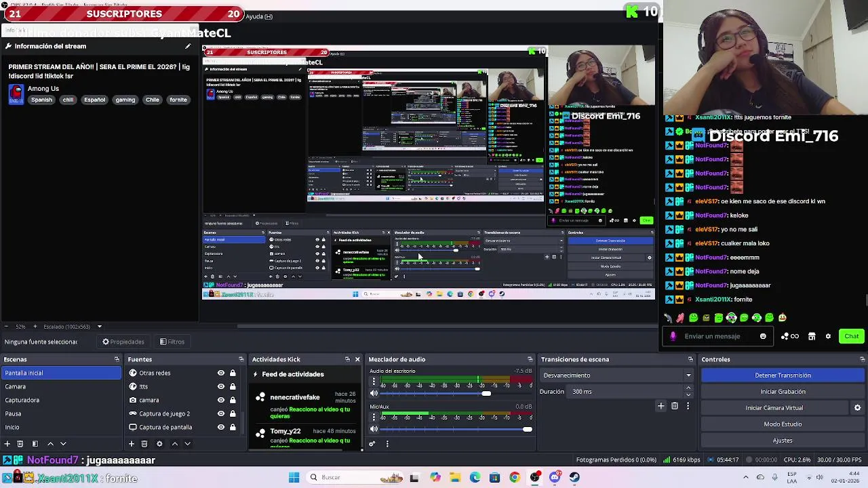Increase transition duration with up stepper

[x=688, y=388]
